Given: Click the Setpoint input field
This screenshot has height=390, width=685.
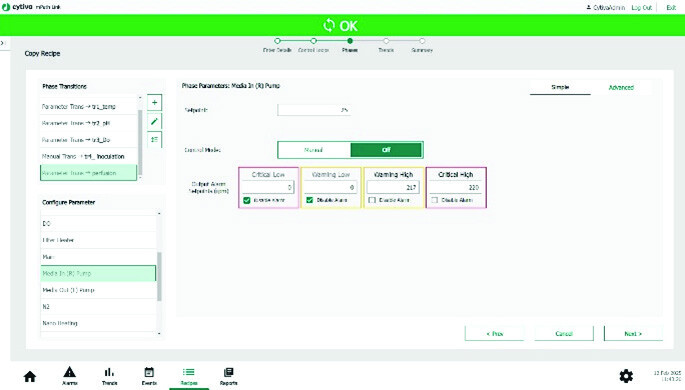Looking at the screenshot, I should [314, 110].
